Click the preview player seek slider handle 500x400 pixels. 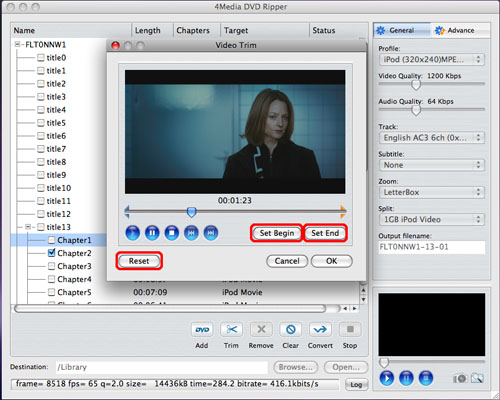pos(384,362)
